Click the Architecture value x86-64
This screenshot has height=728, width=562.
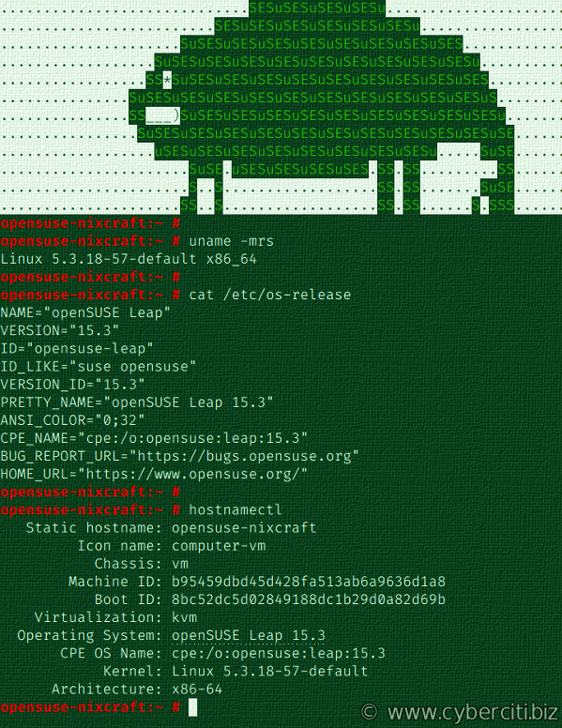pos(197,689)
